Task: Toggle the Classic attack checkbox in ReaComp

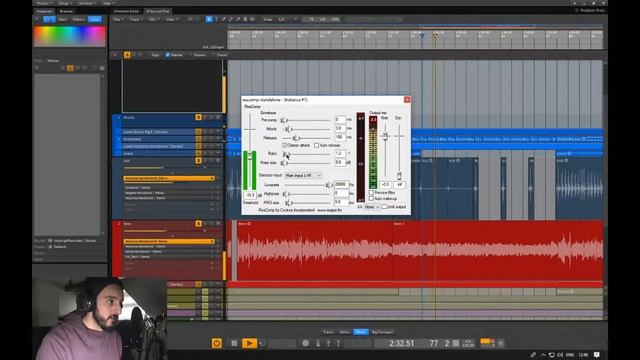Action: click(284, 145)
